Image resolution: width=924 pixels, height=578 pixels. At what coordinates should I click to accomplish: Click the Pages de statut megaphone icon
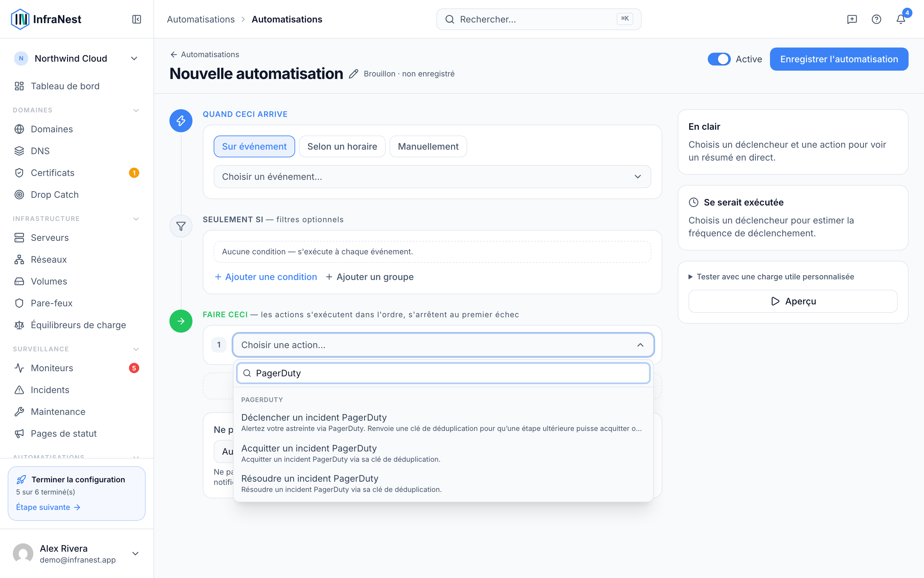[x=19, y=433]
